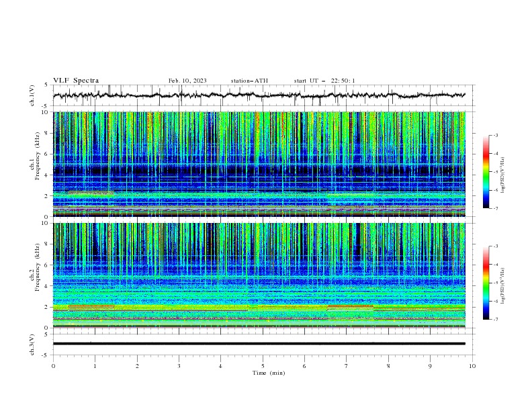
Task: Click time axis tick label "5"
Action: pos(263,366)
